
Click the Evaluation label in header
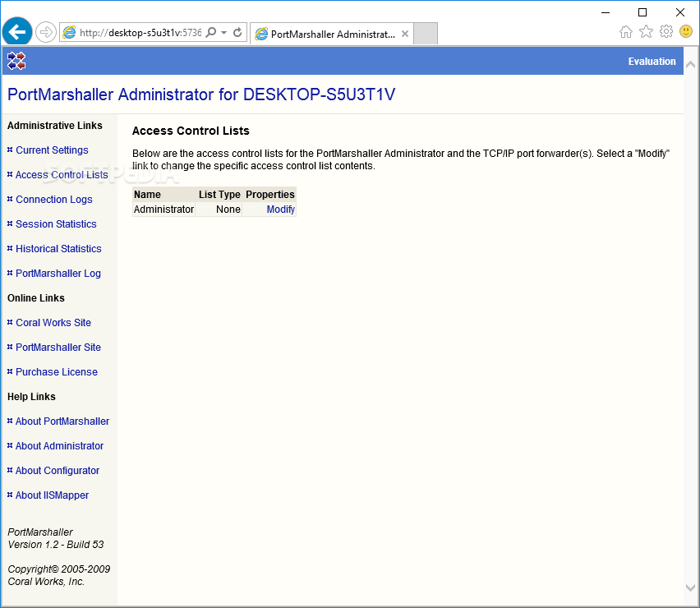point(652,61)
